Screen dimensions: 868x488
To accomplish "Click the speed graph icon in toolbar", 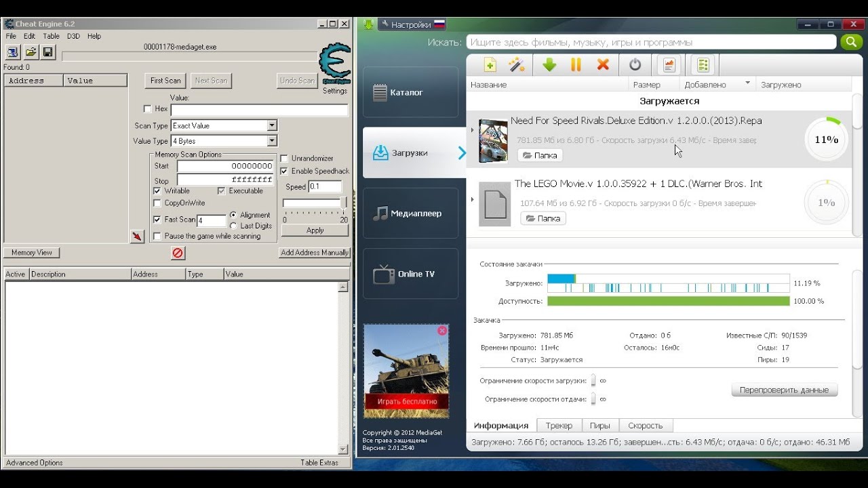I will coord(669,65).
